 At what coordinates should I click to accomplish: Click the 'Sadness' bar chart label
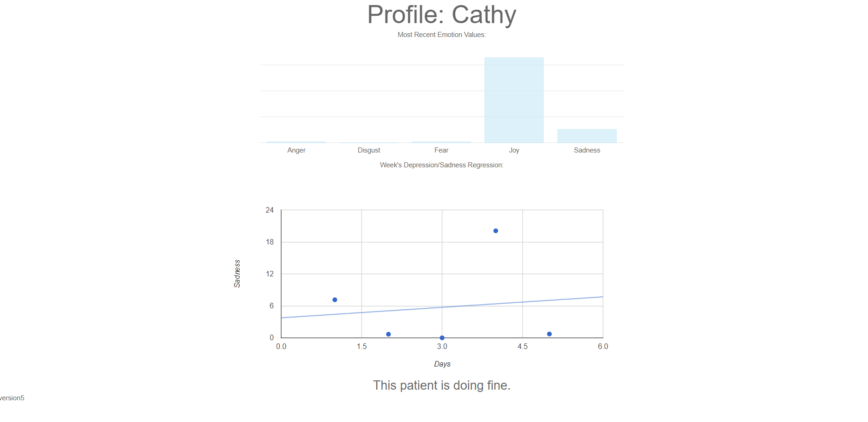(x=587, y=150)
